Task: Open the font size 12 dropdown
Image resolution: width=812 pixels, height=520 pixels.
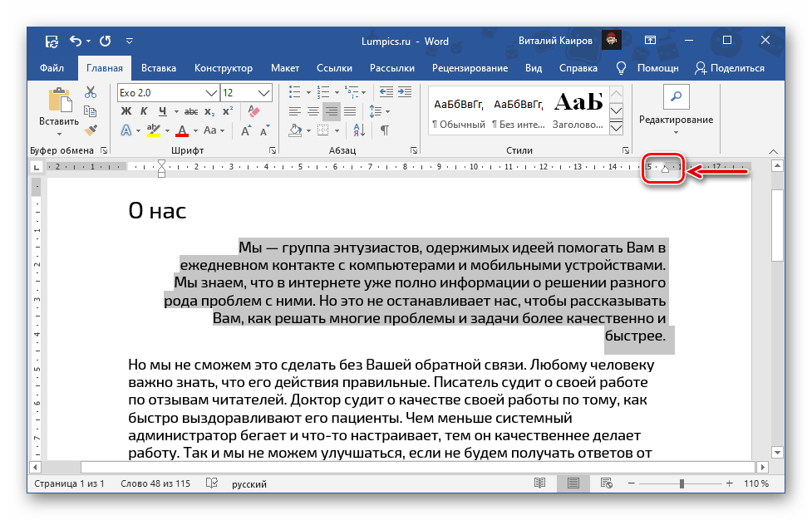Action: pos(264,93)
